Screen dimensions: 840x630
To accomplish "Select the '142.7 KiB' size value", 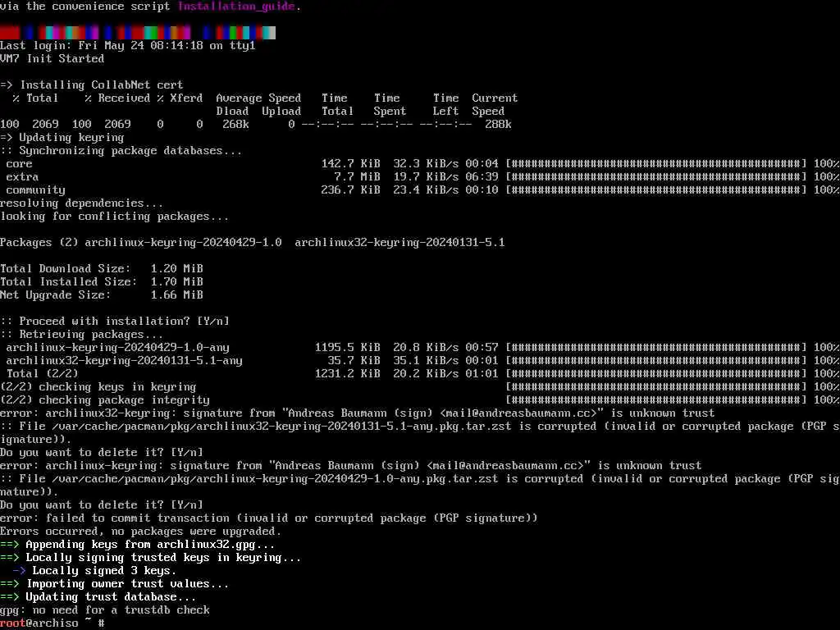I will click(350, 164).
